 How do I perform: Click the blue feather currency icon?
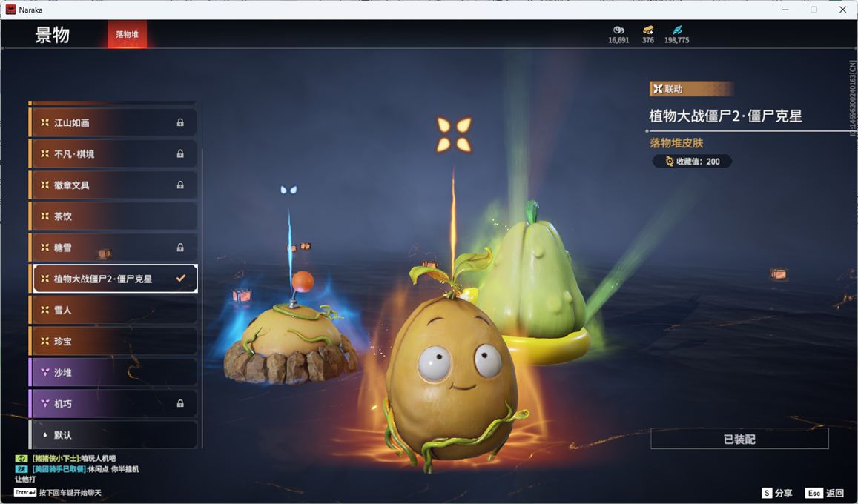[676, 30]
